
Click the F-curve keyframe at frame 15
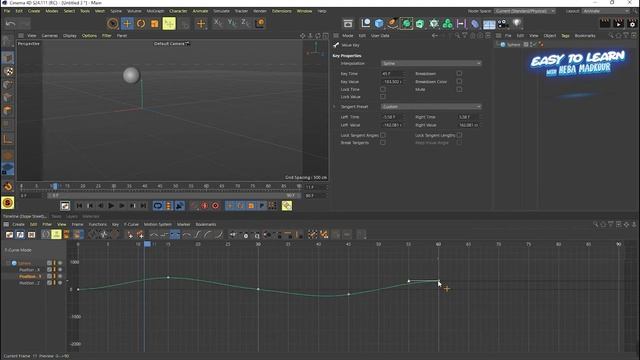click(x=168, y=278)
